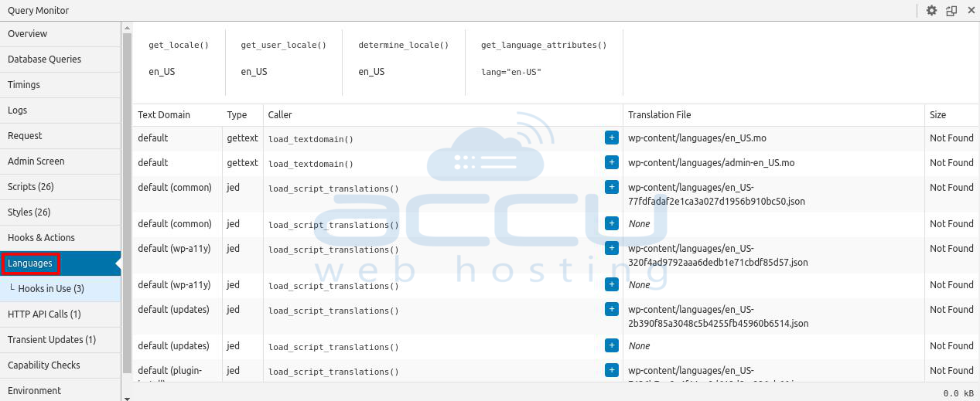980x401 pixels.
Task: Click the sidebar scrollbar down arrow
Action: (127, 397)
